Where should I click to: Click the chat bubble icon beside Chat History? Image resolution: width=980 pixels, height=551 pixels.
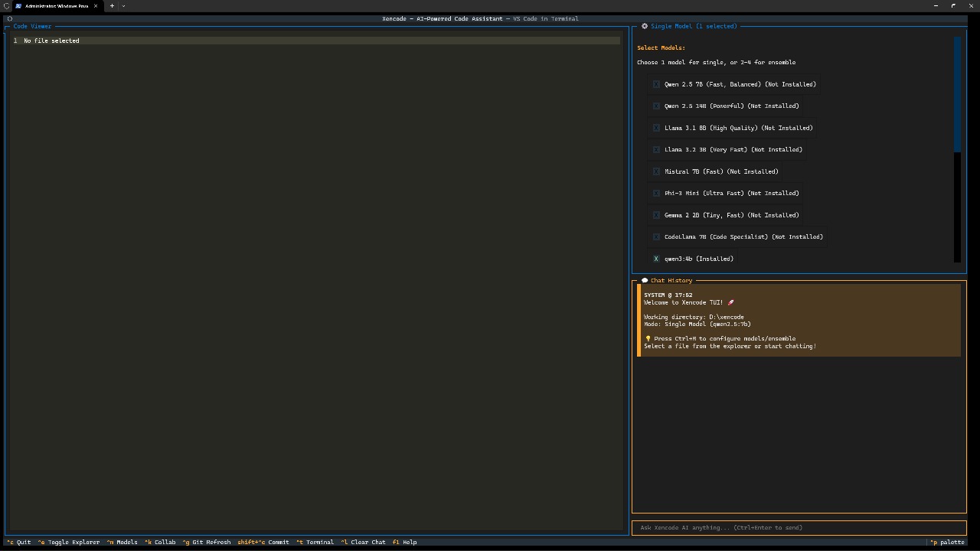coord(645,280)
